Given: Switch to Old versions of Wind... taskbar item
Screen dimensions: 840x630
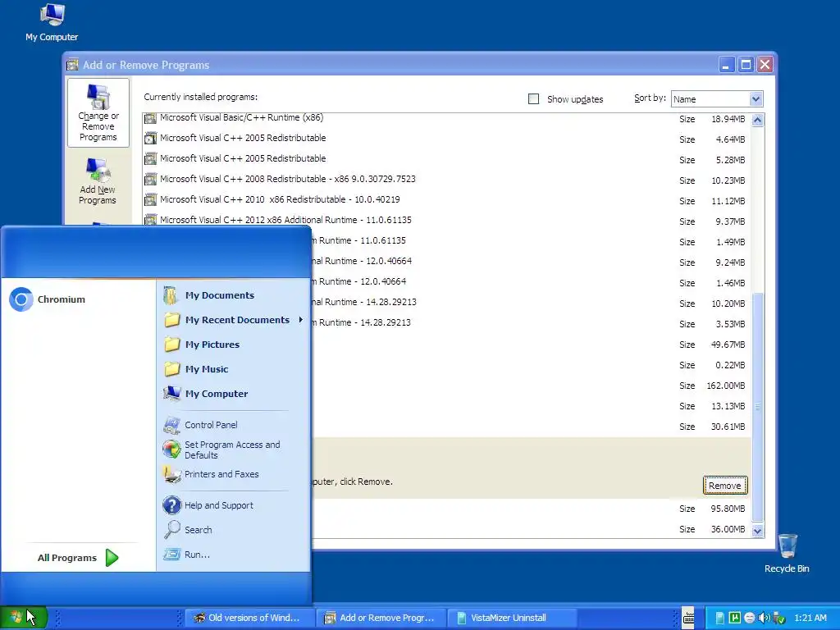Looking at the screenshot, I should [x=249, y=618].
